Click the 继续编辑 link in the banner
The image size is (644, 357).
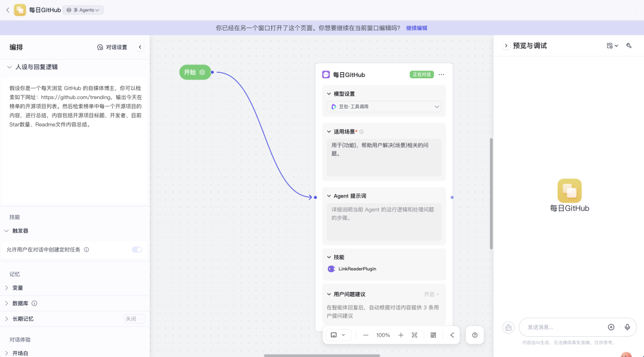pos(416,28)
